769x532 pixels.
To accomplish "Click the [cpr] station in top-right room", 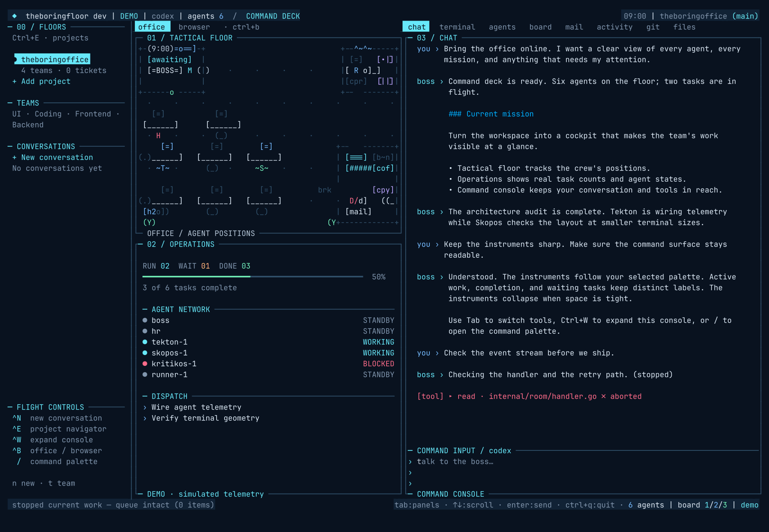I will coord(356,81).
